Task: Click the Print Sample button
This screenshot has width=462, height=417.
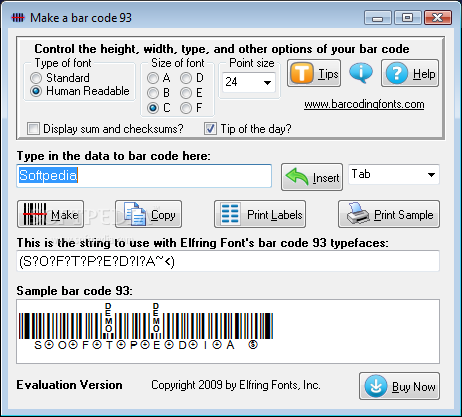Action: [389, 214]
